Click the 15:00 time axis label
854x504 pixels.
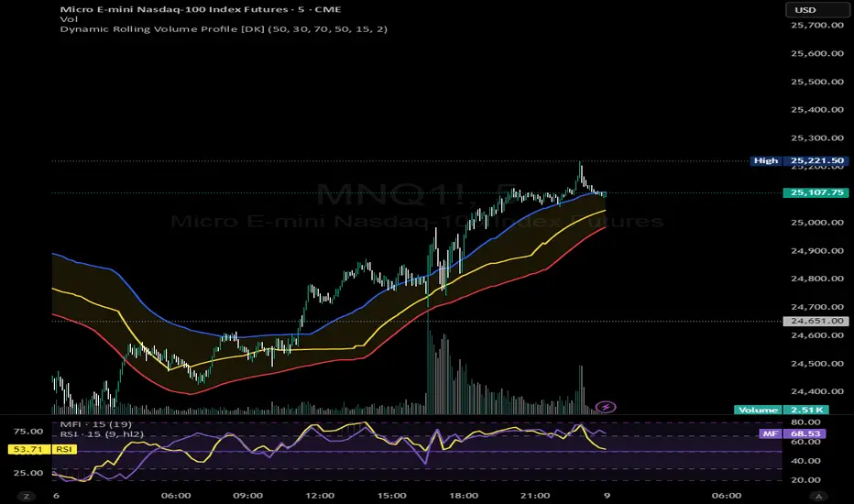[391, 496]
